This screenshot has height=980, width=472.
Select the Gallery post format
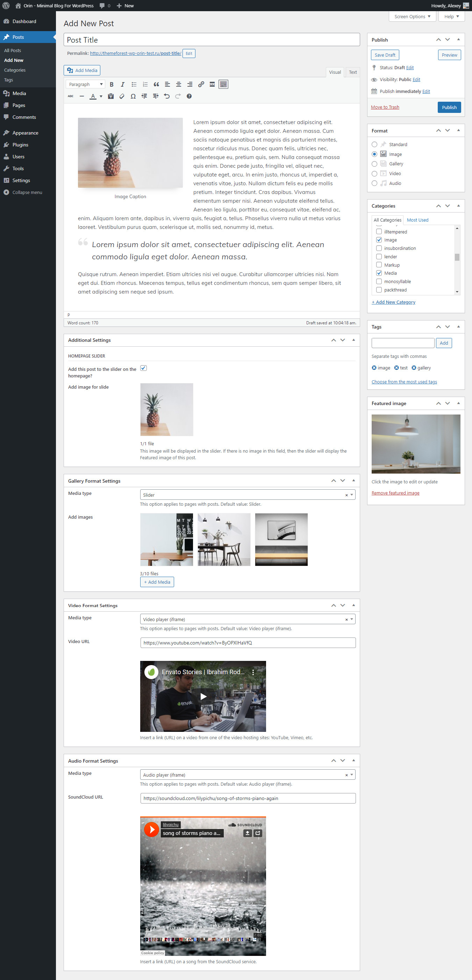[374, 164]
